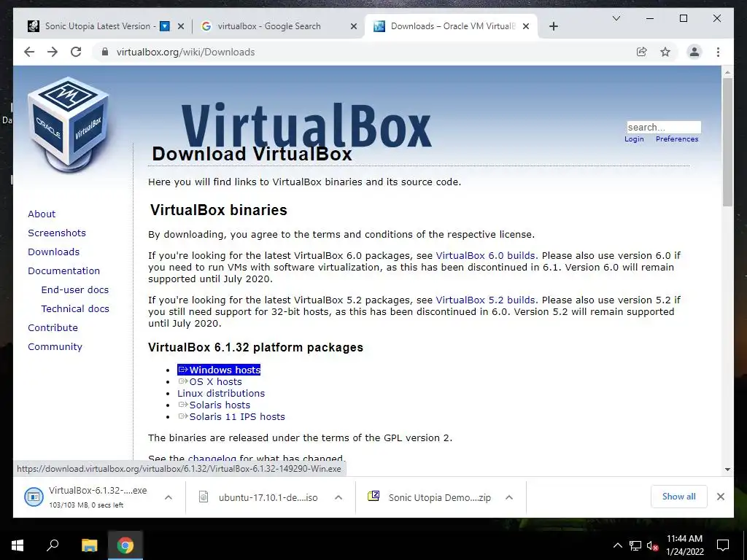Click the scrollbar down arrow
747x560 pixels.
click(727, 469)
